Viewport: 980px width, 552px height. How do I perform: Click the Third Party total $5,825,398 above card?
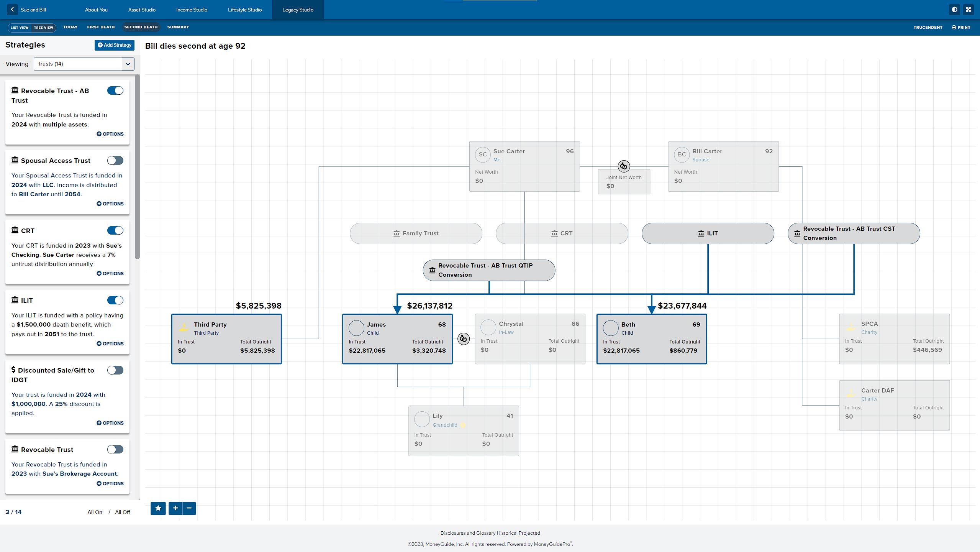[259, 306]
